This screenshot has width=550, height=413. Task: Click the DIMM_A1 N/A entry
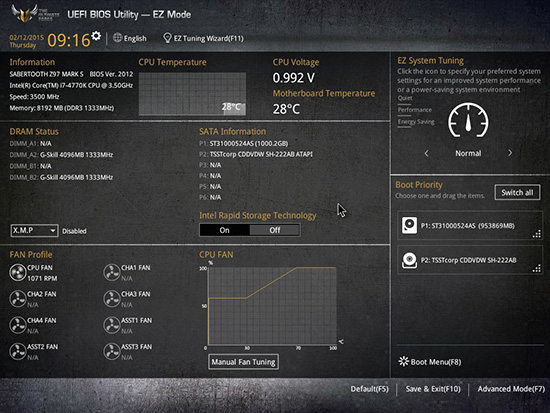coord(31,144)
